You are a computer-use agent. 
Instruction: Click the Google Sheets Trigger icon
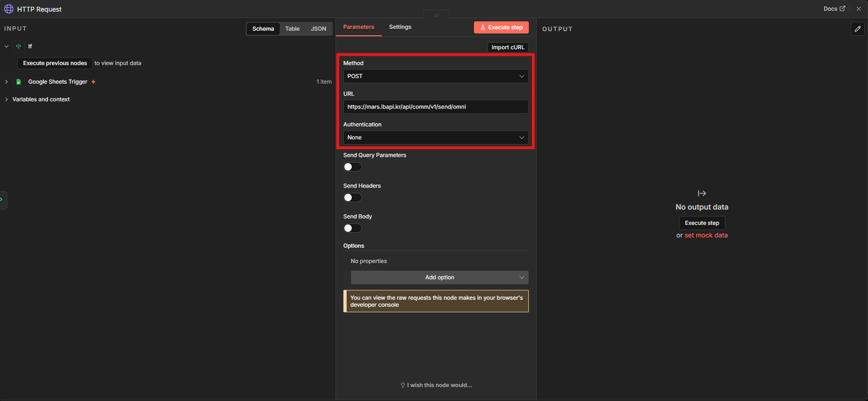click(x=19, y=82)
